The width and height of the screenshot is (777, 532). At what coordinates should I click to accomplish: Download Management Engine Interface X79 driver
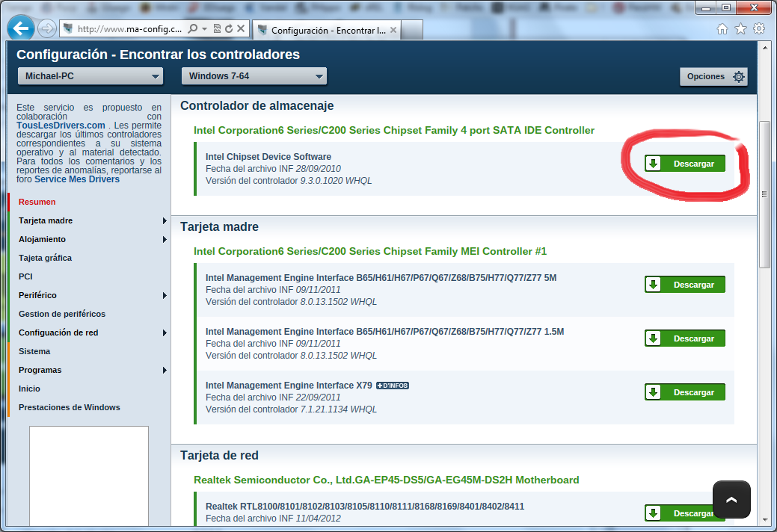click(685, 392)
